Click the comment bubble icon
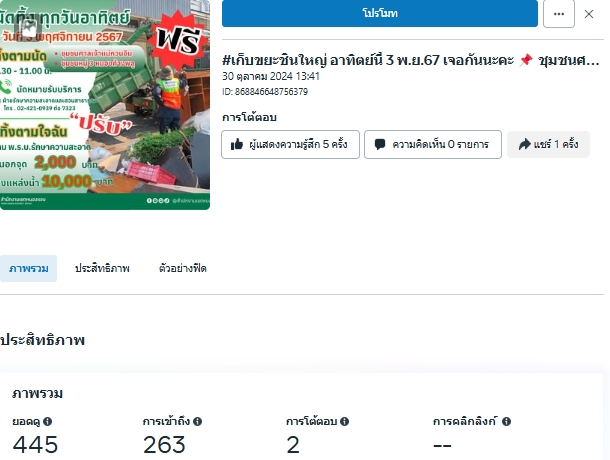The height and width of the screenshot is (460, 610). pos(380,144)
